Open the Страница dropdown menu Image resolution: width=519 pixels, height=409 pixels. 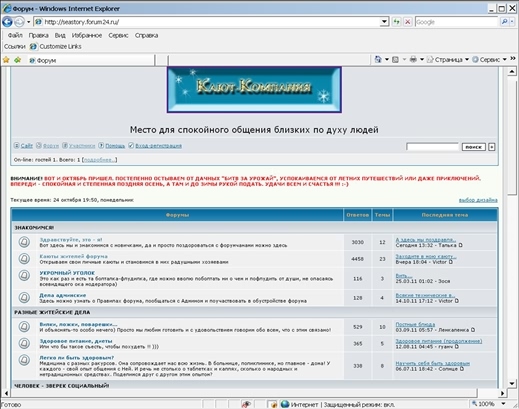coord(448,60)
